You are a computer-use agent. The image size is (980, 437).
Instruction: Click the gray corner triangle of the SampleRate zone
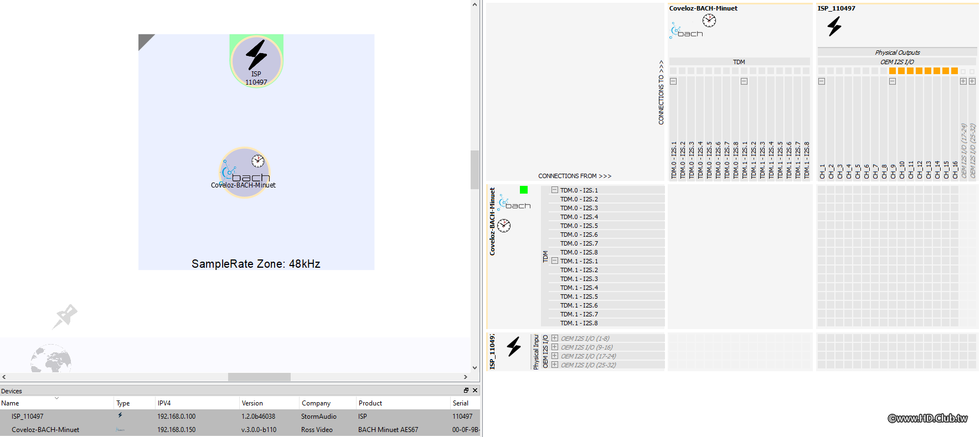click(x=145, y=40)
